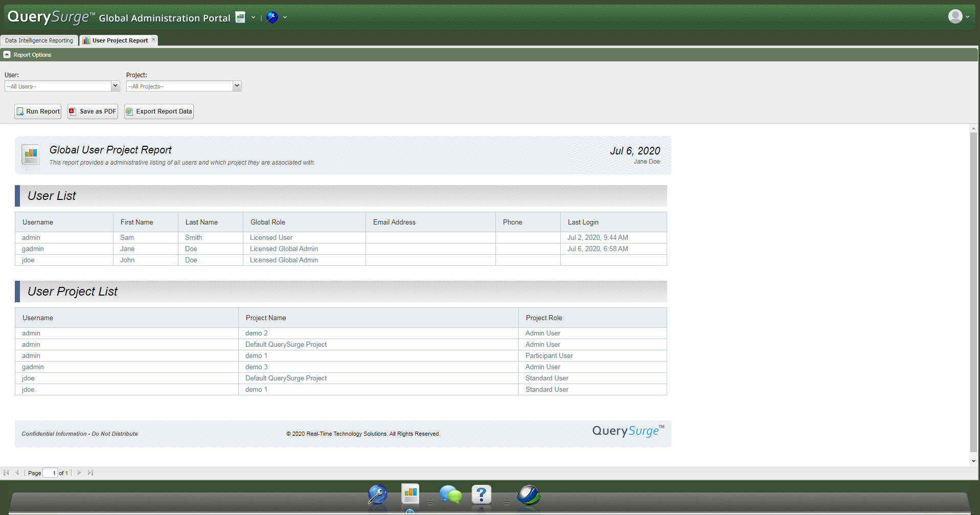Click the Run Report button

coord(38,111)
